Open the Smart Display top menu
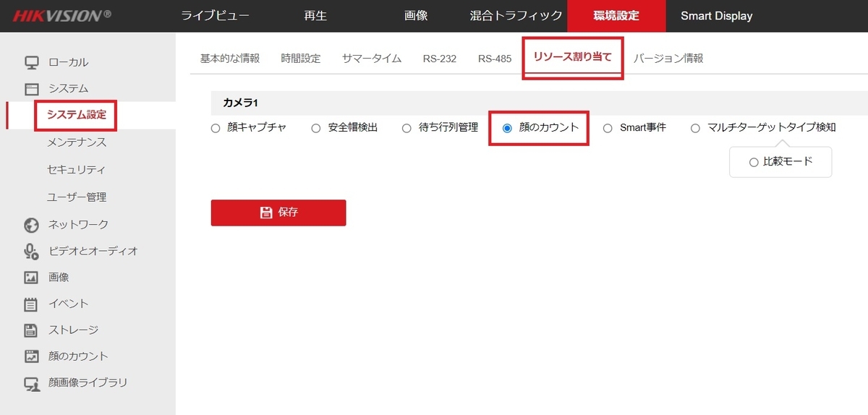The width and height of the screenshot is (868, 415). point(716,15)
